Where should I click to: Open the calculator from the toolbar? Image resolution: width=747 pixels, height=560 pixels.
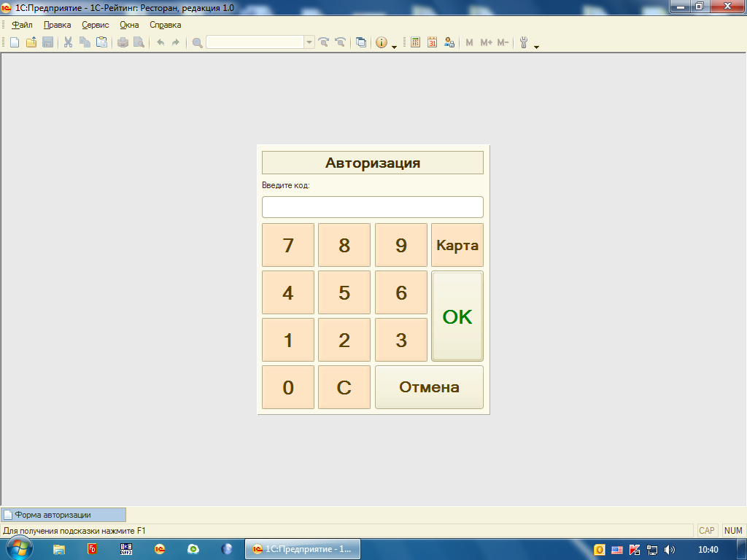coord(416,42)
